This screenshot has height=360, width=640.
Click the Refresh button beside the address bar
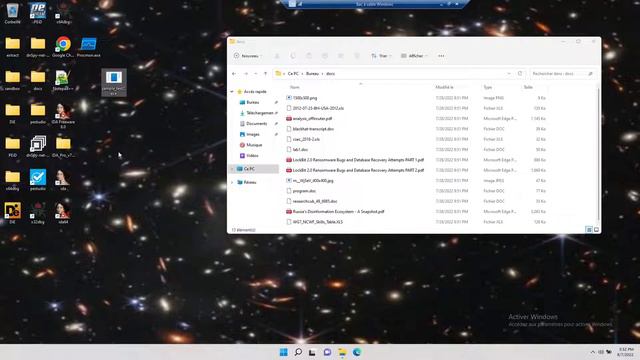pos(520,74)
